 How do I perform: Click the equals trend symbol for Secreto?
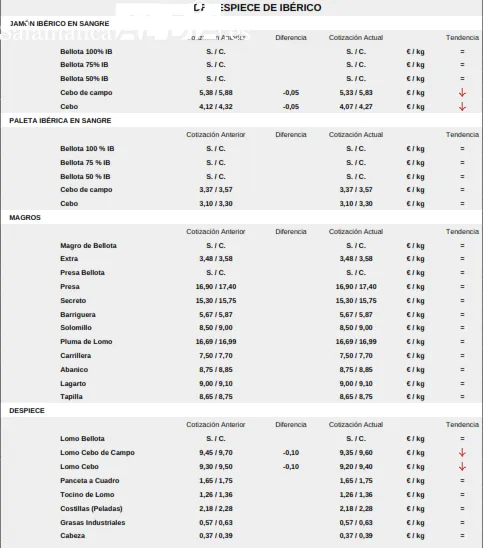[x=462, y=301]
